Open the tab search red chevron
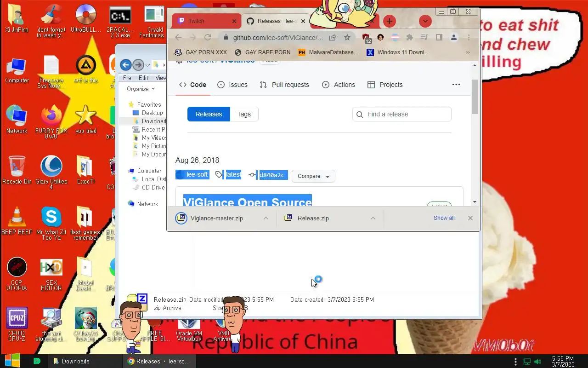This screenshot has width=588, height=368. (x=425, y=21)
